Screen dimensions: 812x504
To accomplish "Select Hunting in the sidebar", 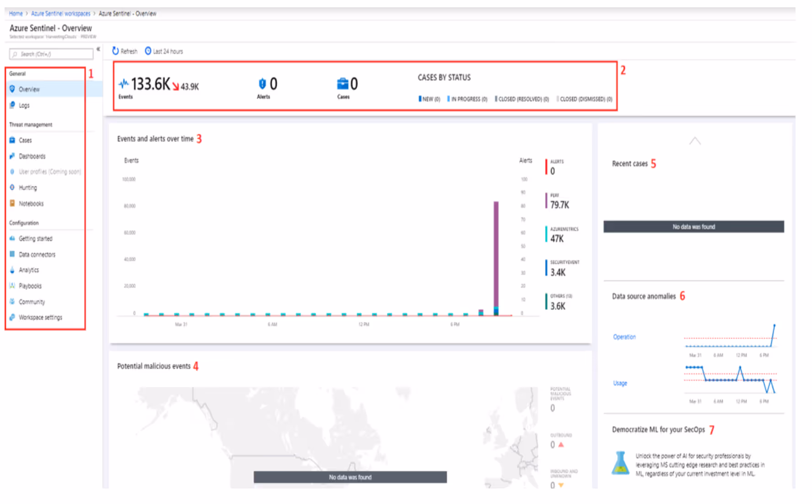I will 28,188.
